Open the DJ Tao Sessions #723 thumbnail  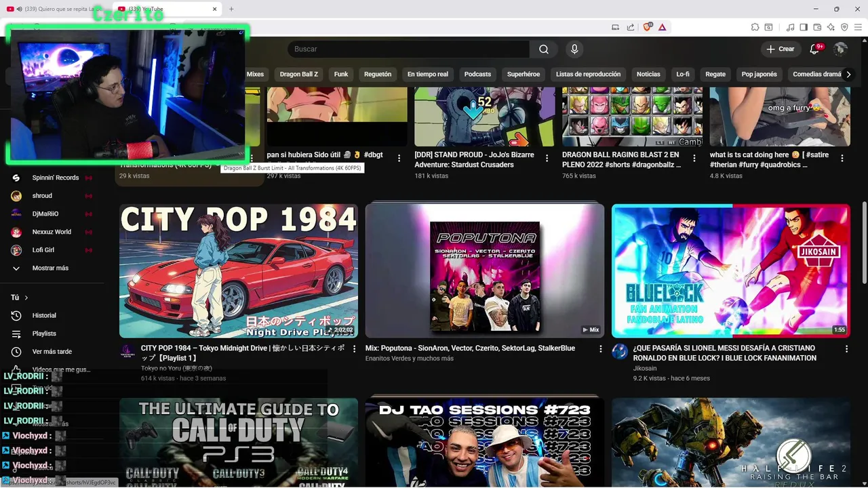pos(485,443)
